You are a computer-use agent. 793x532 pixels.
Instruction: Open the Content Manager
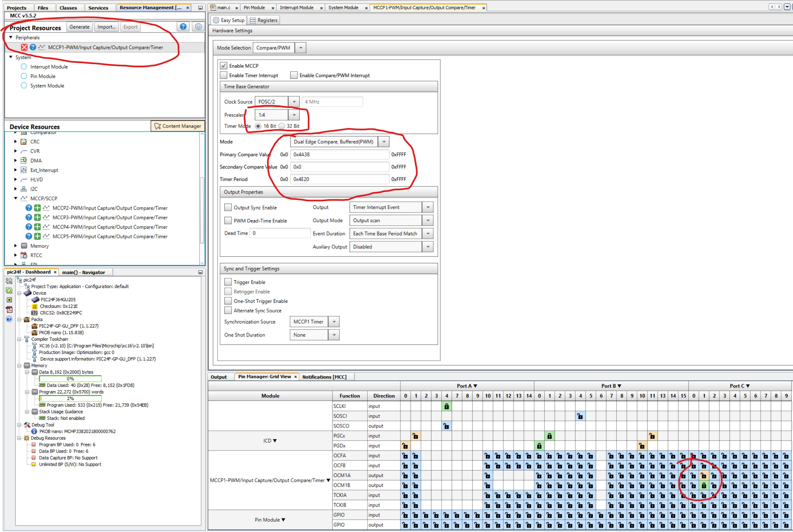click(x=177, y=126)
